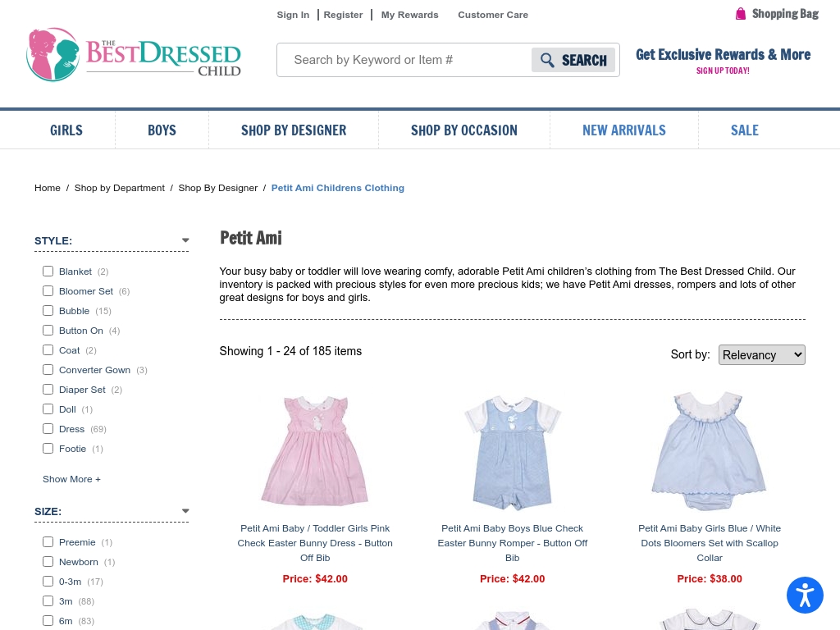Screen dimensions: 840x630
Task: Open the SHOP BY OCCASION menu
Action: click(x=463, y=130)
